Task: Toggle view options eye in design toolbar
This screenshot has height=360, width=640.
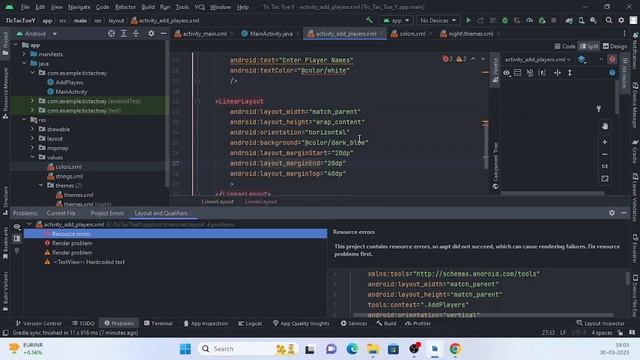Action: (507, 73)
